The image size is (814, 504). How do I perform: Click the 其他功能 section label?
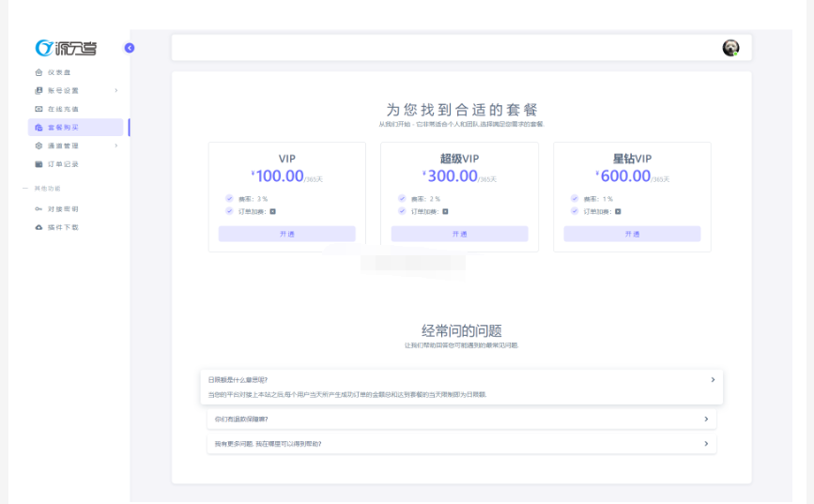click(47, 189)
